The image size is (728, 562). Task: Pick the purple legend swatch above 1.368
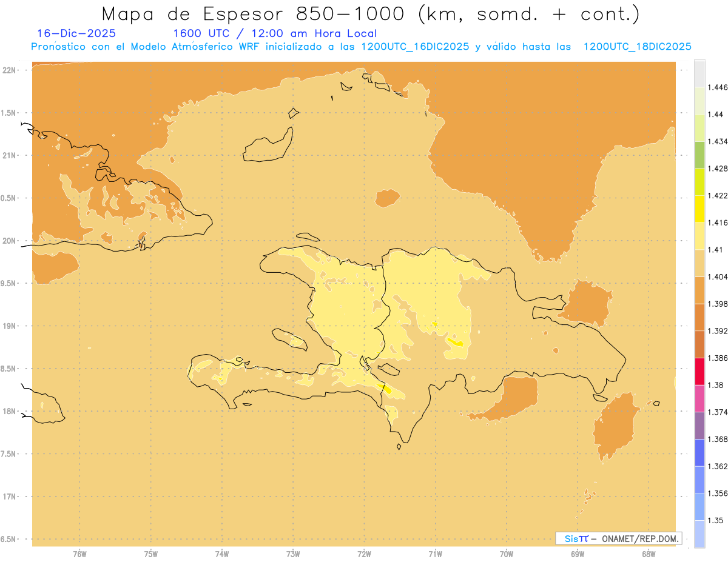click(x=699, y=426)
